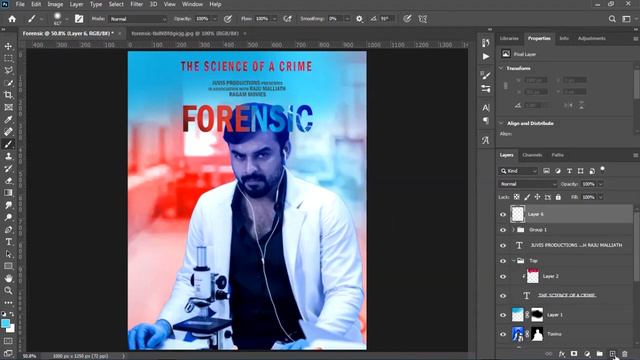
Task: Open brush Mode dropdown
Action: click(x=138, y=19)
